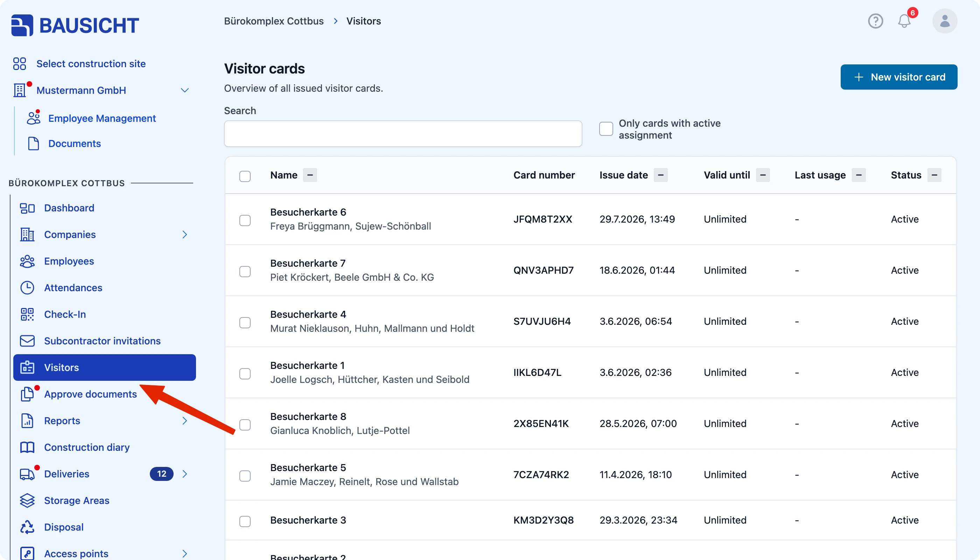Expand the Reports submenu chevron

pyautogui.click(x=184, y=421)
